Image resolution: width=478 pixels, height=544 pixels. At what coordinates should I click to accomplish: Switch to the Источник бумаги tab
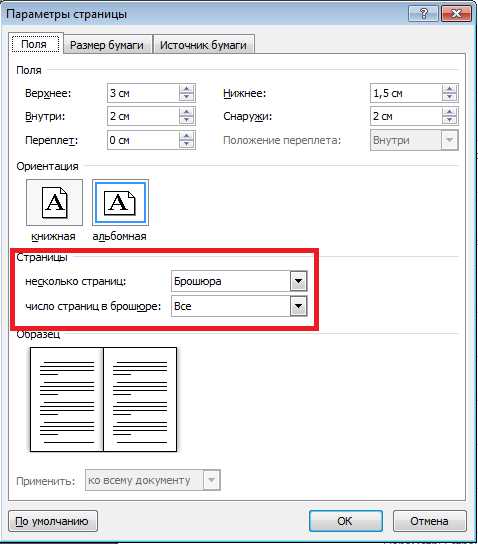pyautogui.click(x=203, y=45)
